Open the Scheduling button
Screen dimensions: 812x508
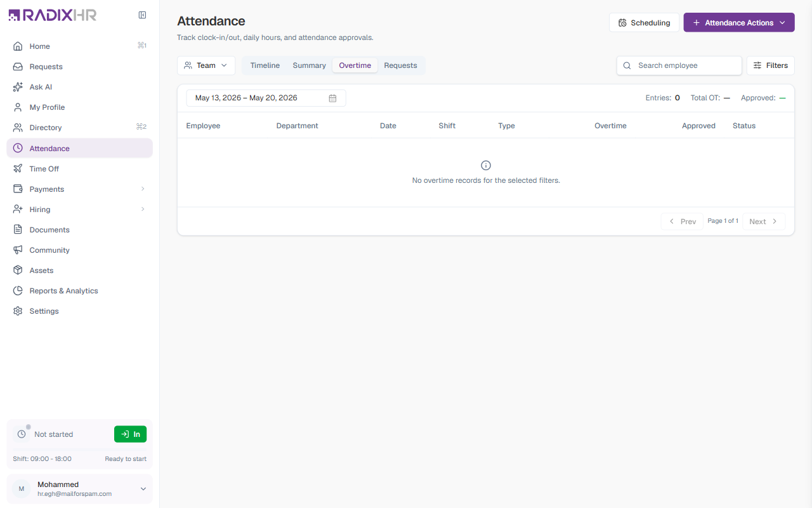pos(644,23)
